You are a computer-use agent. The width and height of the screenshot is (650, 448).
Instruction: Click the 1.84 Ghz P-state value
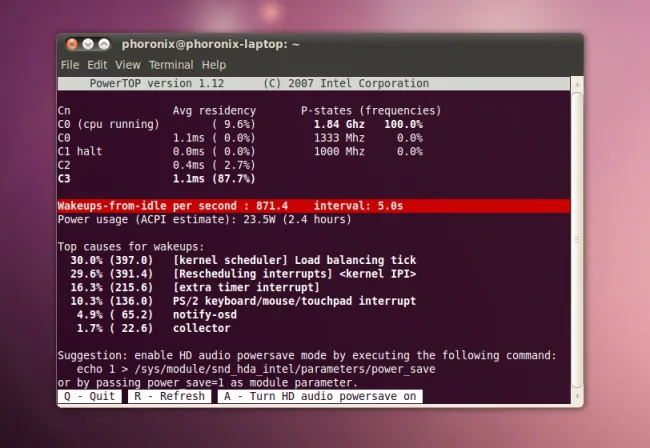pyautogui.click(x=339, y=124)
